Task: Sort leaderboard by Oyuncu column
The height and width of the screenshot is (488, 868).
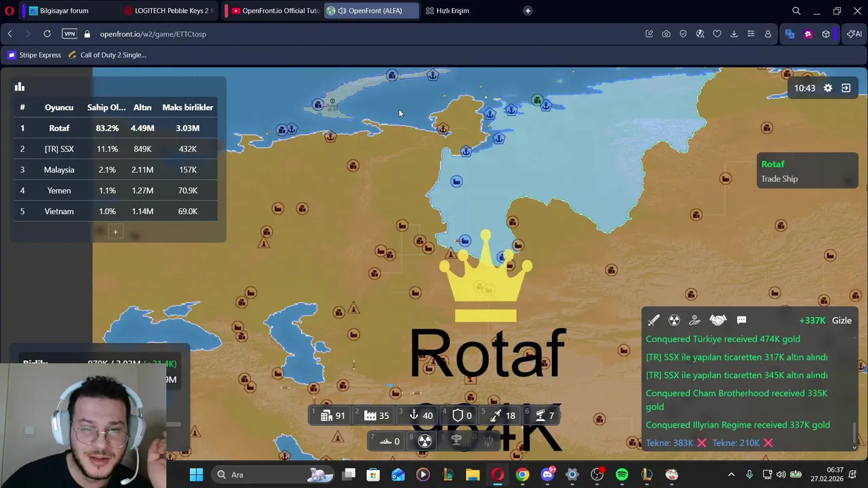Action: click(x=59, y=107)
